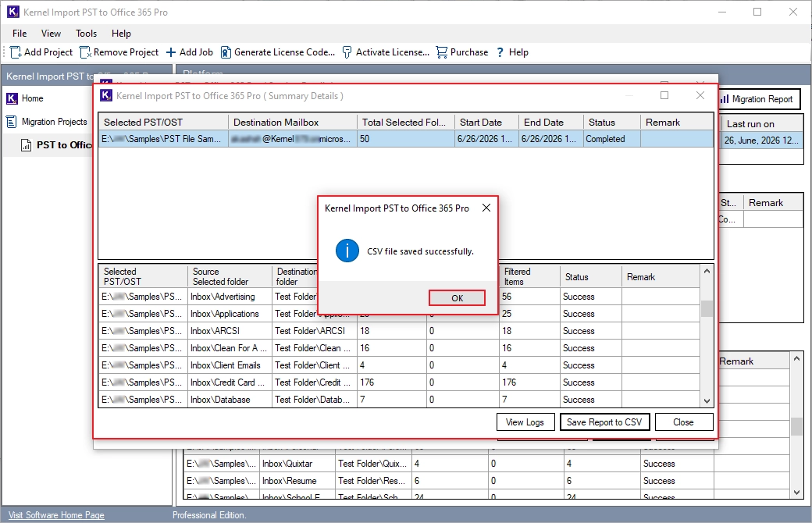The height and width of the screenshot is (523, 812).
Task: Open the Help question mark icon
Action: click(500, 52)
